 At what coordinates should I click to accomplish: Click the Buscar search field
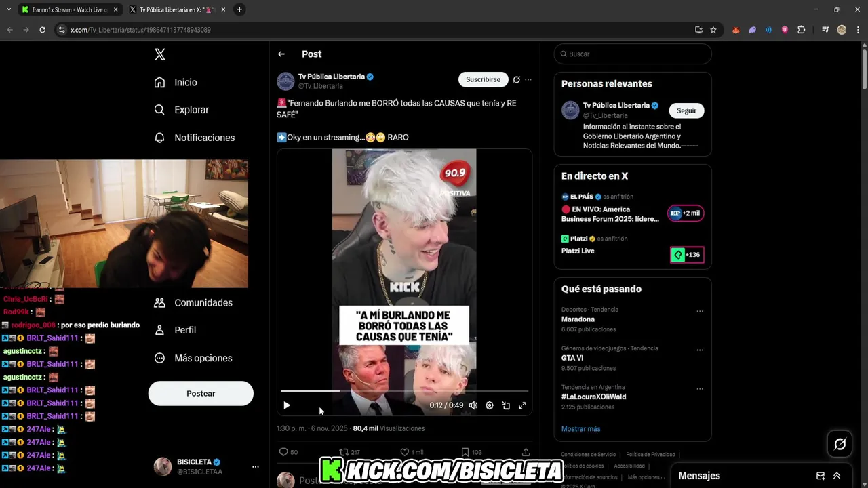coord(633,54)
